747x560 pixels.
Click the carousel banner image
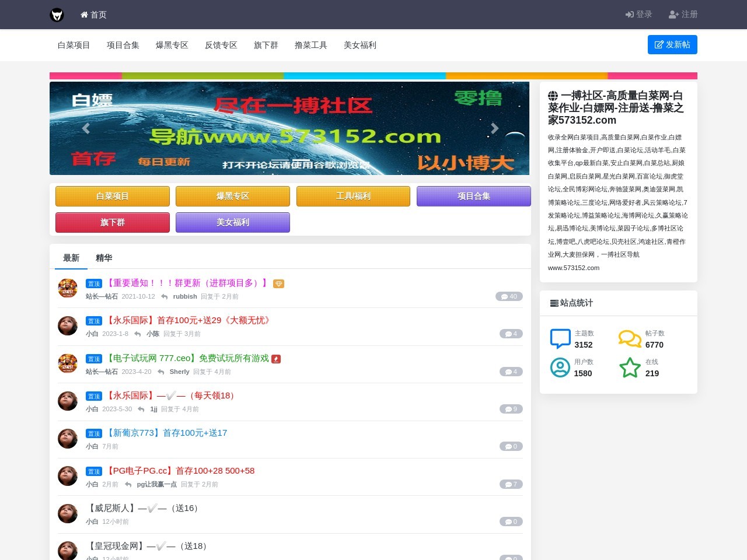point(289,128)
